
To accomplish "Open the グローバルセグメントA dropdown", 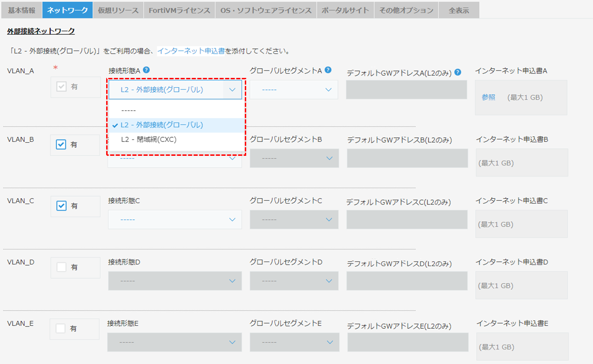I will [x=294, y=89].
